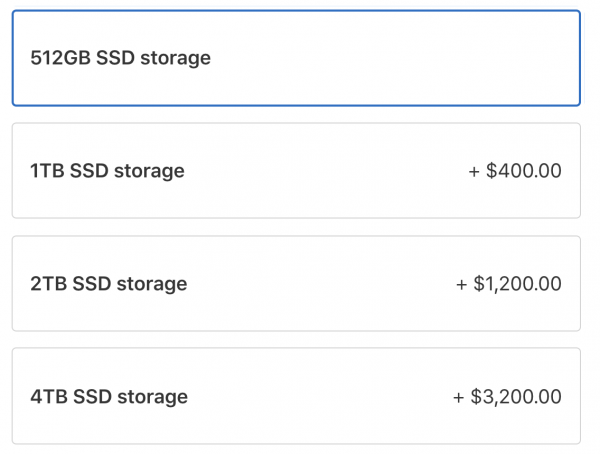600x454 pixels.
Task: Click the + $400.00 price
Action: (x=514, y=171)
